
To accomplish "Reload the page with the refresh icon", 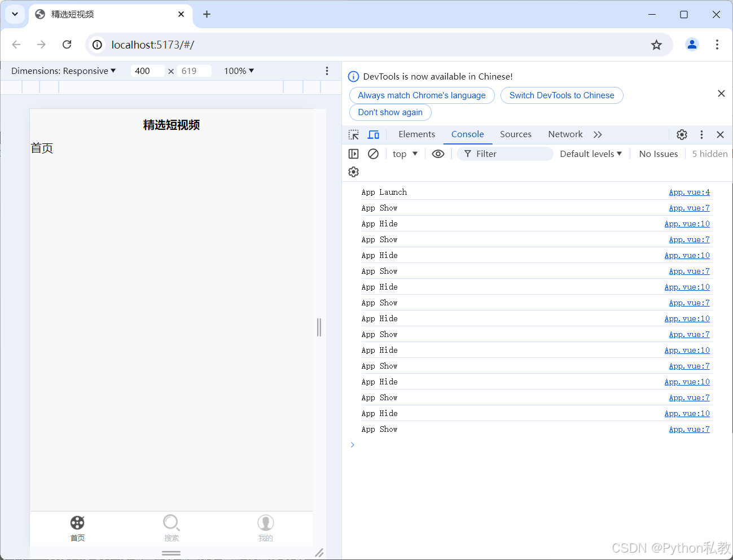I will [x=67, y=45].
